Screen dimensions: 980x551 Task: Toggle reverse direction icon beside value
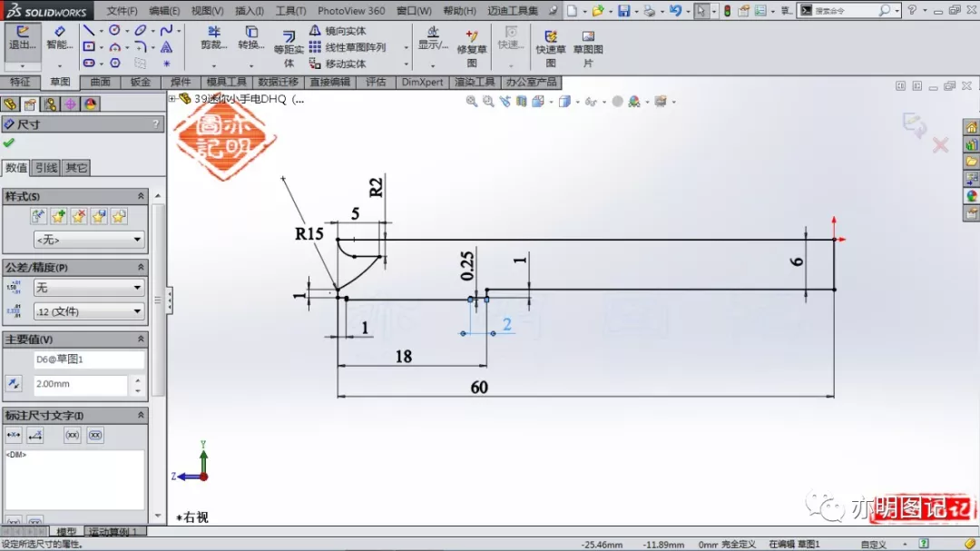(x=13, y=383)
